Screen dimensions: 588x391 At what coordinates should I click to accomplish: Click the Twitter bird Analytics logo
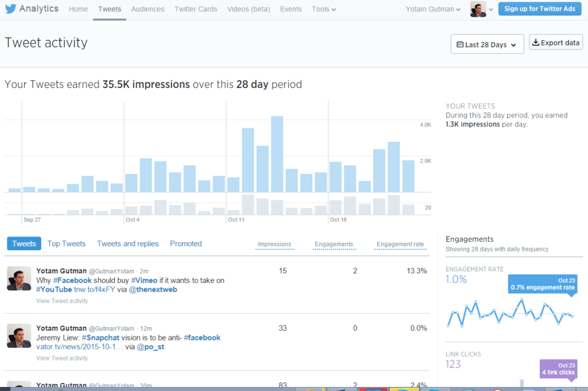tap(9, 8)
